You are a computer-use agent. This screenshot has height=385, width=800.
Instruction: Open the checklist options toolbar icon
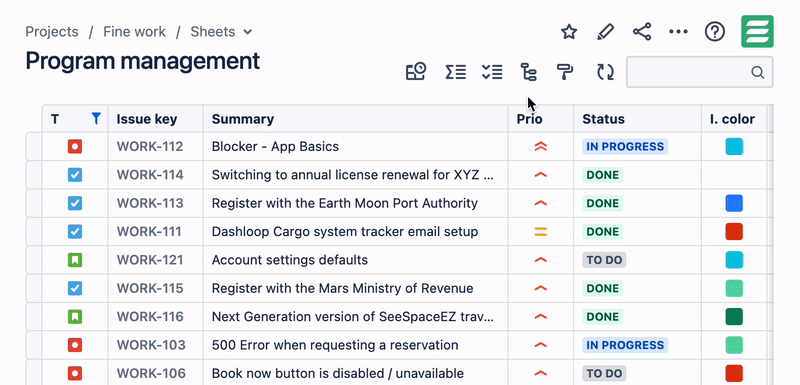tap(492, 72)
